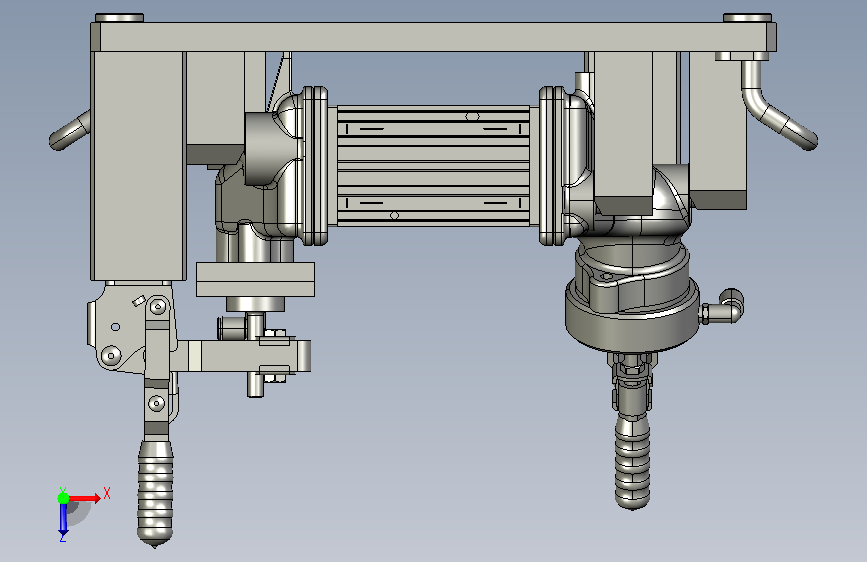Select the tall rectangular block on left

[x=138, y=166]
